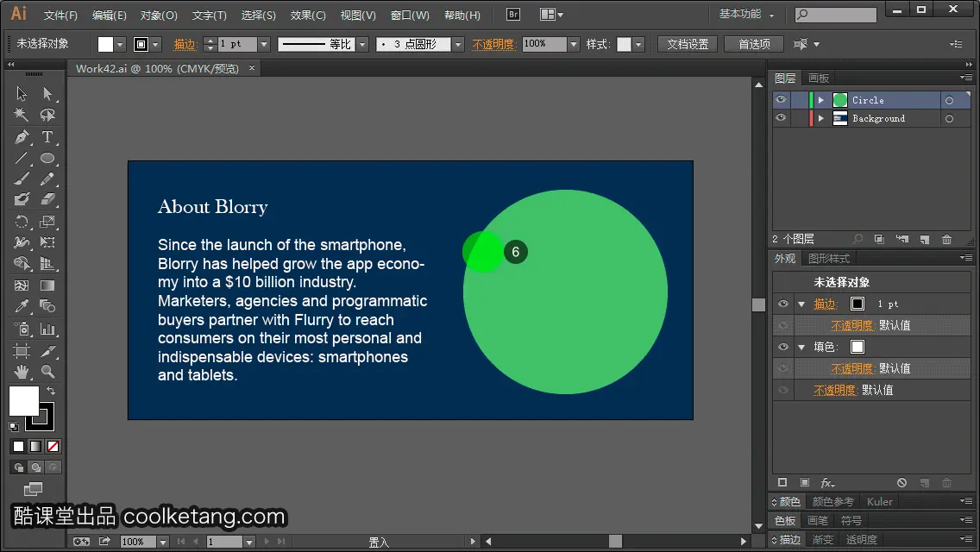The image size is (980, 552).
Task: Click 描边 link in control bar
Action: (x=185, y=44)
